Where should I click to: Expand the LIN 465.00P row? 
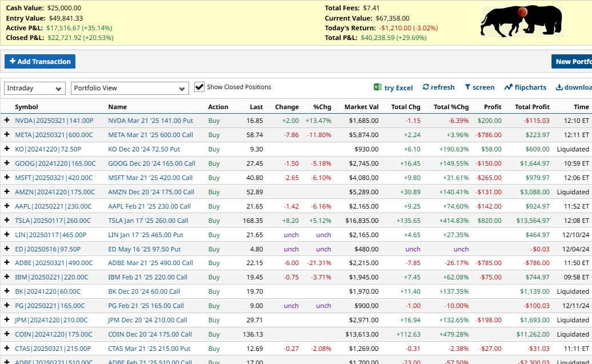pos(7,234)
